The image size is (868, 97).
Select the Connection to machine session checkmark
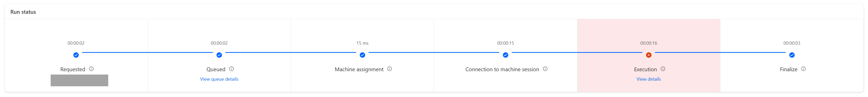[506, 55]
